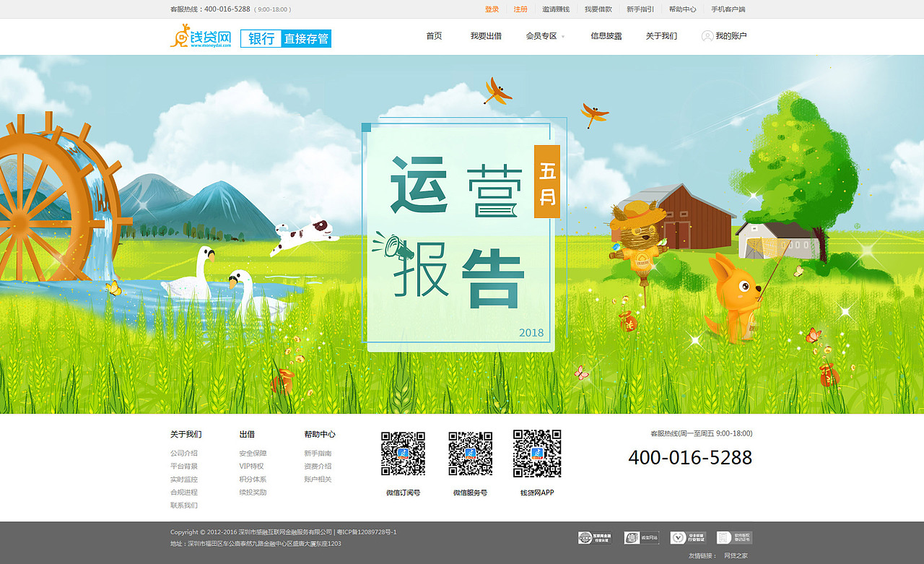The image size is (924, 564).
Task: Expand the 会员专区 dropdown menu
Action: [x=541, y=36]
